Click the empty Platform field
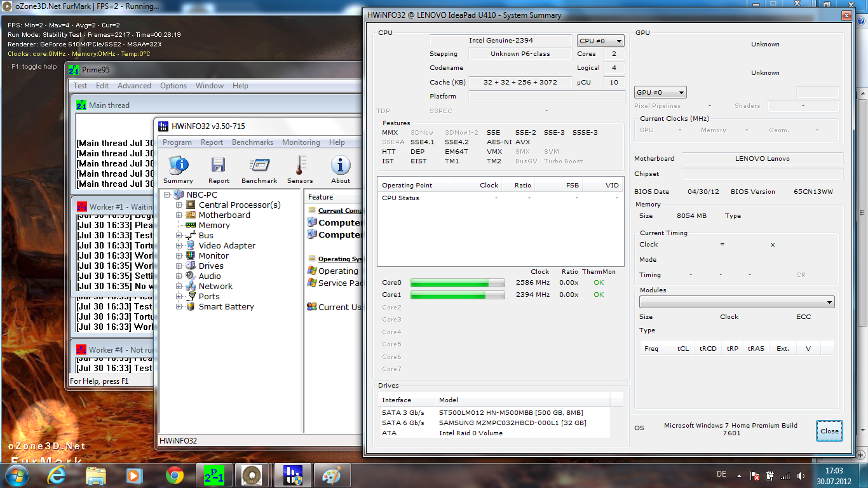This screenshot has width=868, height=488. tap(547, 97)
